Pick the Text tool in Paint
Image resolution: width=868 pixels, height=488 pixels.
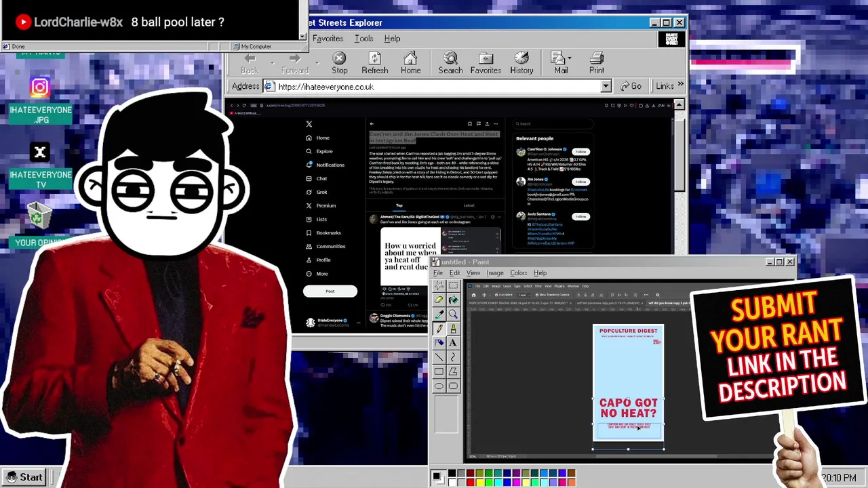click(453, 343)
